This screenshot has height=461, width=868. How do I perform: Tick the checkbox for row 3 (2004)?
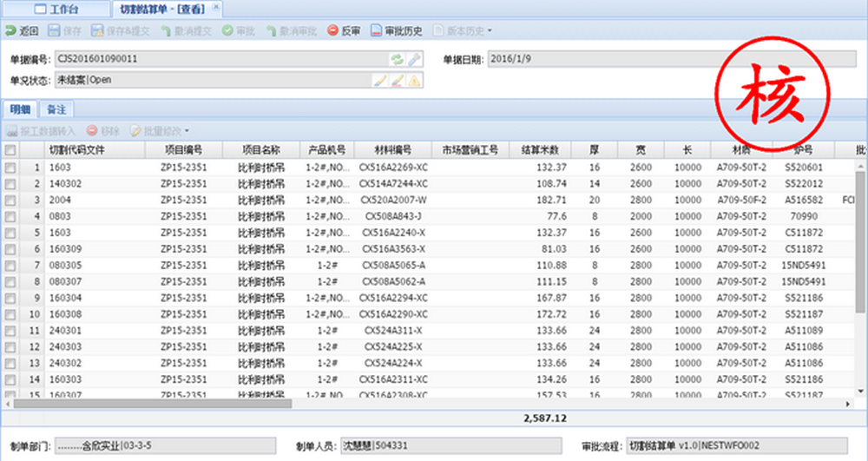(x=10, y=201)
